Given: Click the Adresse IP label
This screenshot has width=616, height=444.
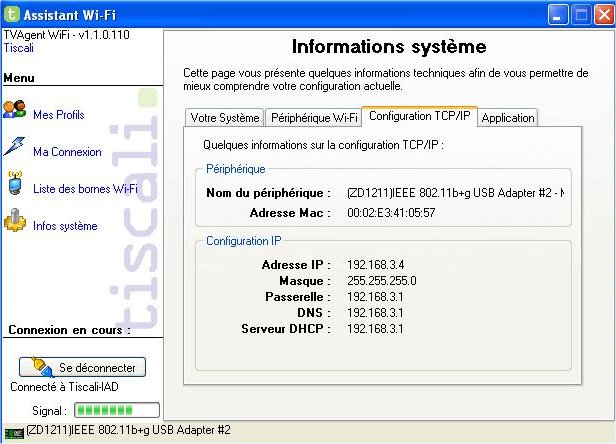Looking at the screenshot, I should click(x=296, y=265).
